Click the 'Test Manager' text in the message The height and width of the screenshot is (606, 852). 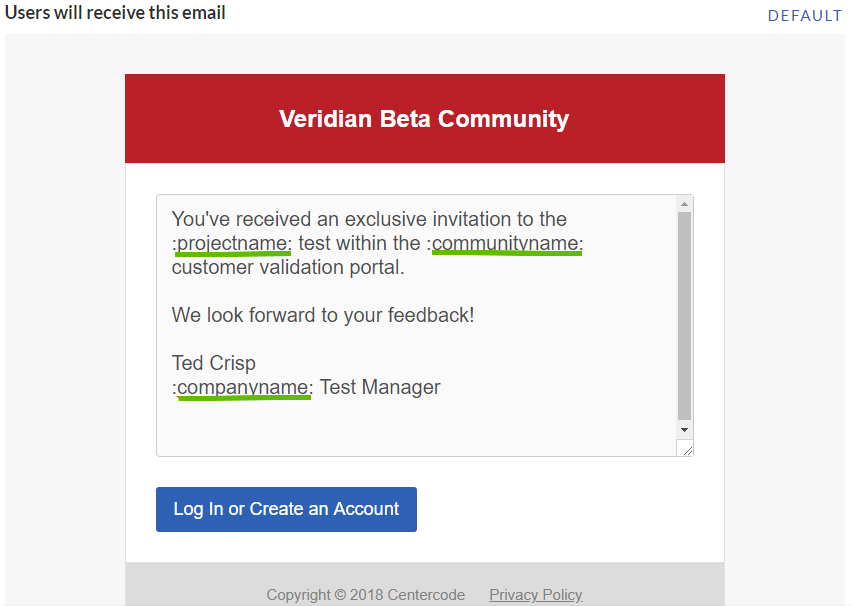point(380,387)
